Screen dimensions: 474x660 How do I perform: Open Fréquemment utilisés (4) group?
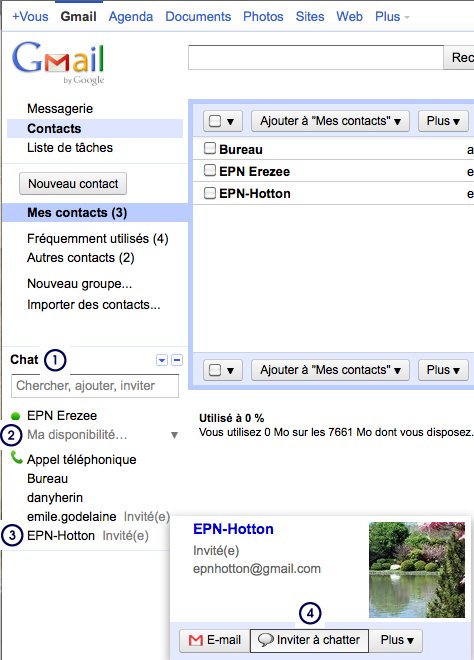pyautogui.click(x=98, y=239)
